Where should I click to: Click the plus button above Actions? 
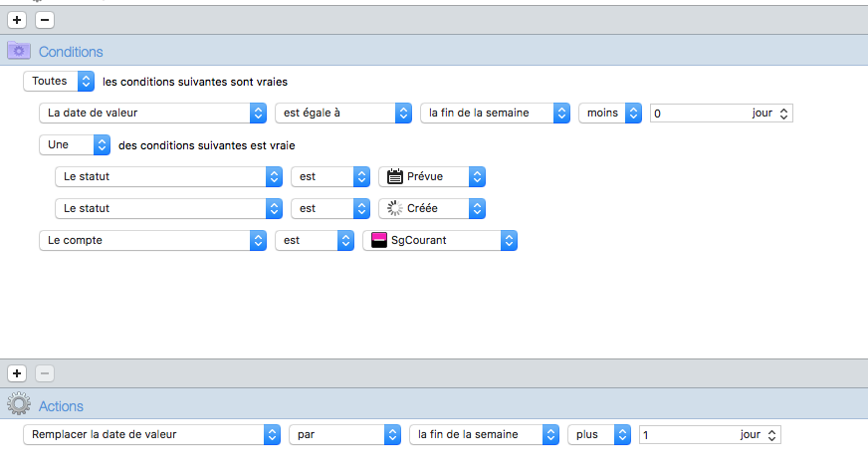(x=17, y=373)
